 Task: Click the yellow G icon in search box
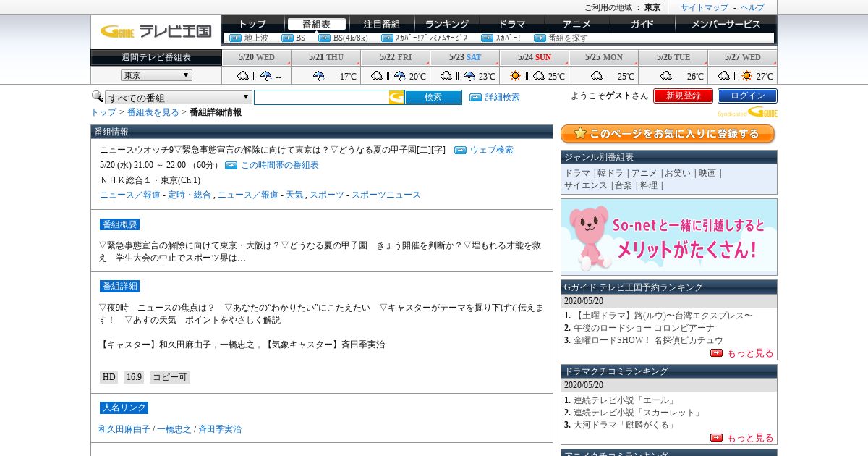(x=396, y=97)
